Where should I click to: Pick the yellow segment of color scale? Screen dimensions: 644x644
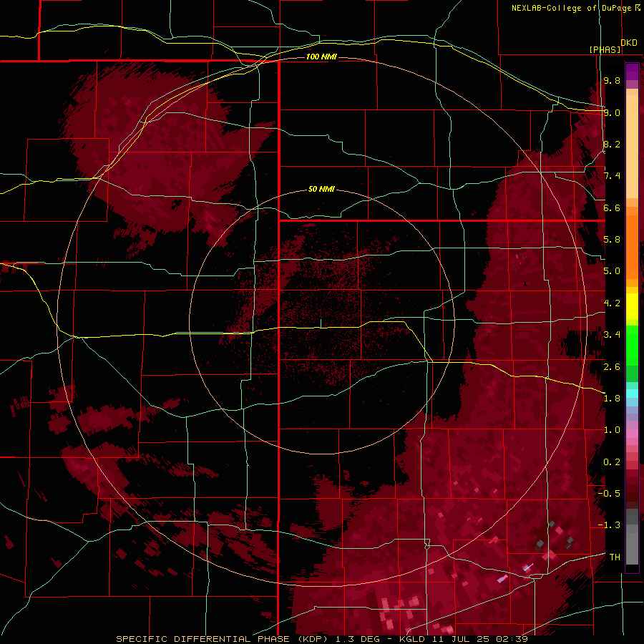[x=632, y=306]
